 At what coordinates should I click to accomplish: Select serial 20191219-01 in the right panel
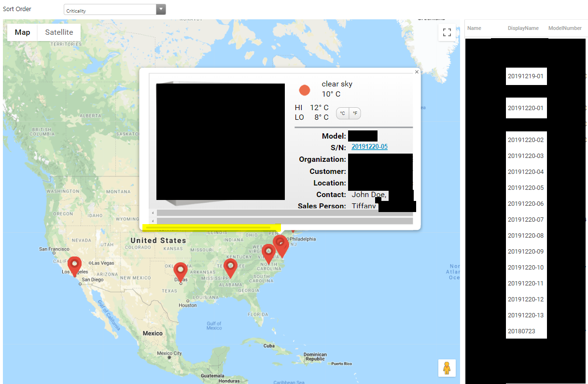[x=526, y=76]
